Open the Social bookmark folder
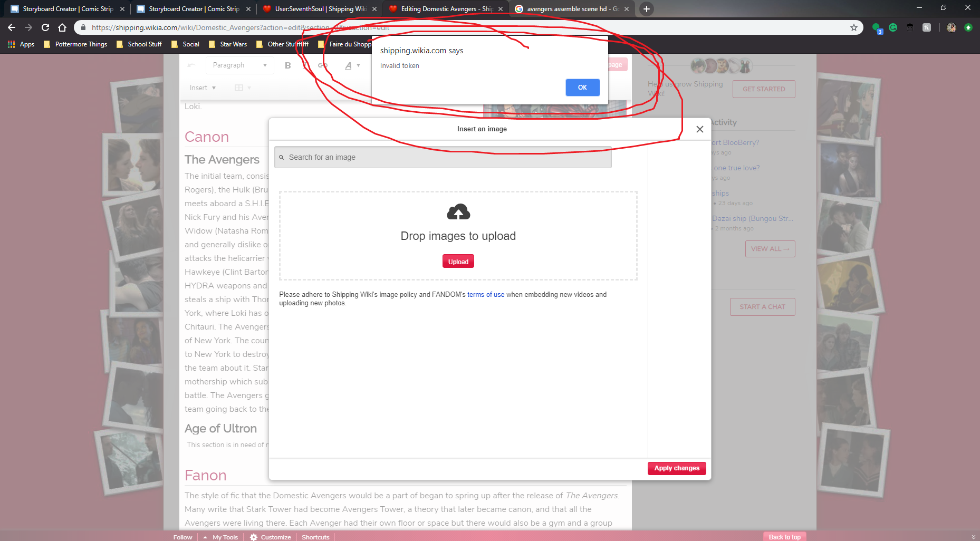This screenshot has width=980, height=541. (x=185, y=44)
